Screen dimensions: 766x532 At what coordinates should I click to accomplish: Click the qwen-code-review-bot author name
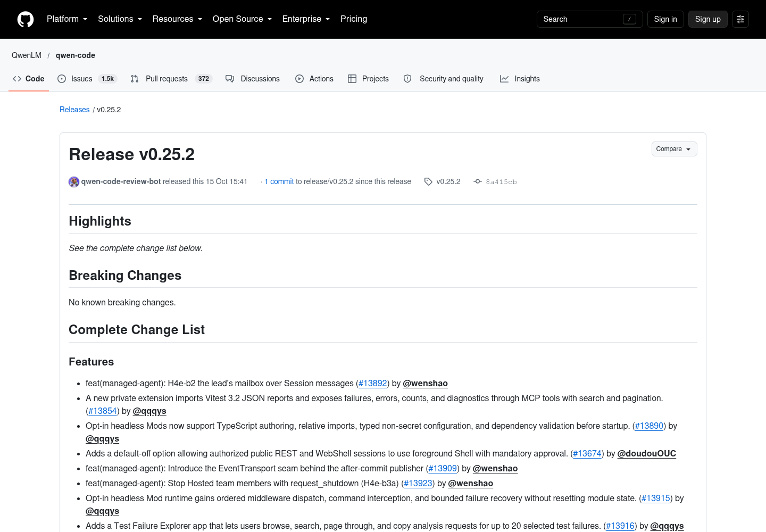coord(121,181)
